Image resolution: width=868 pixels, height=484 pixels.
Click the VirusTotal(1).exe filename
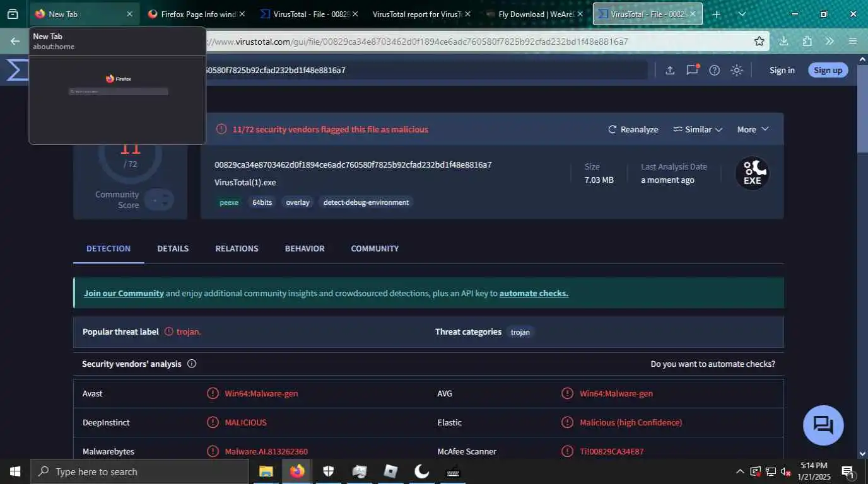245,182
